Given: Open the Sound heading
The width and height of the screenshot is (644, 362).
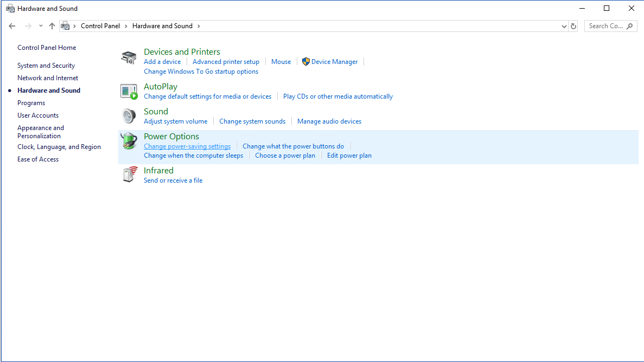Looking at the screenshot, I should click(x=156, y=111).
